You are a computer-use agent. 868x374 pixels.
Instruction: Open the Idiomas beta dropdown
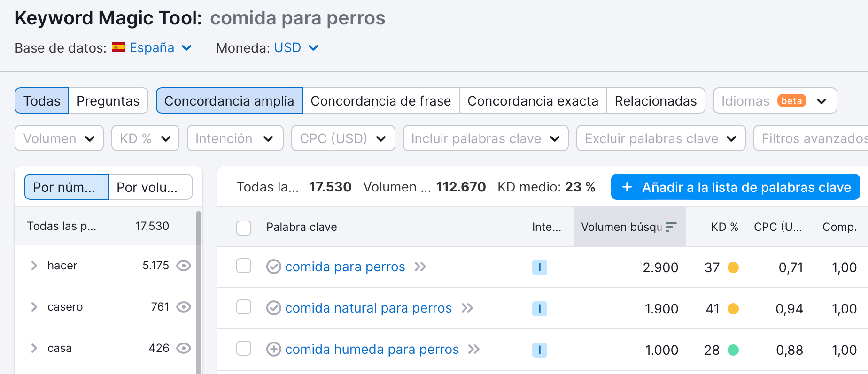pyautogui.click(x=775, y=100)
